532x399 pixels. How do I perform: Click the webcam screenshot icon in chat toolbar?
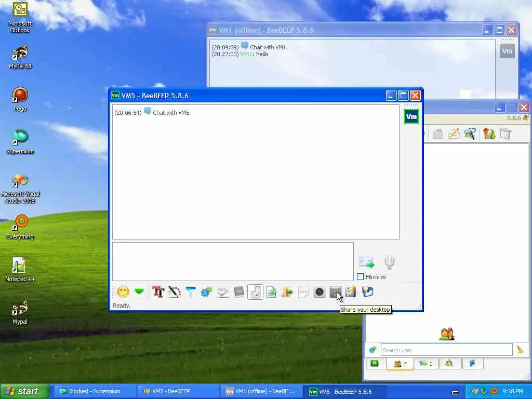coord(320,292)
